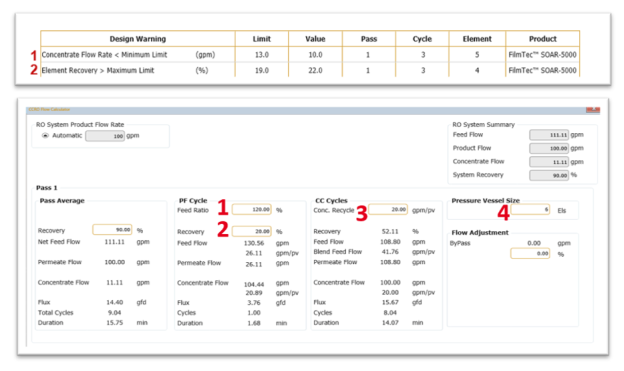Click the CC Cycles Duration value 14.07
This screenshot has height=371, width=624.
390,322
